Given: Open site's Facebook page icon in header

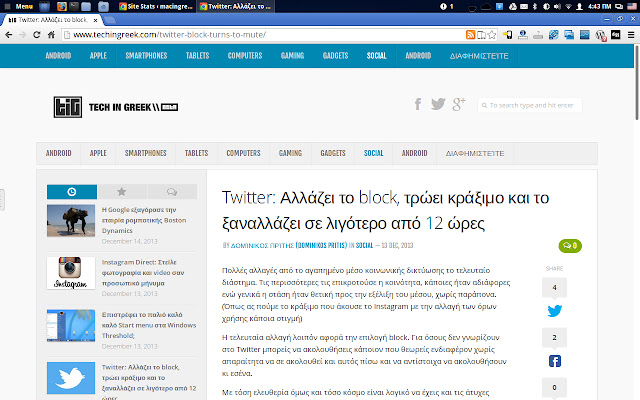Looking at the screenshot, I should (x=418, y=104).
